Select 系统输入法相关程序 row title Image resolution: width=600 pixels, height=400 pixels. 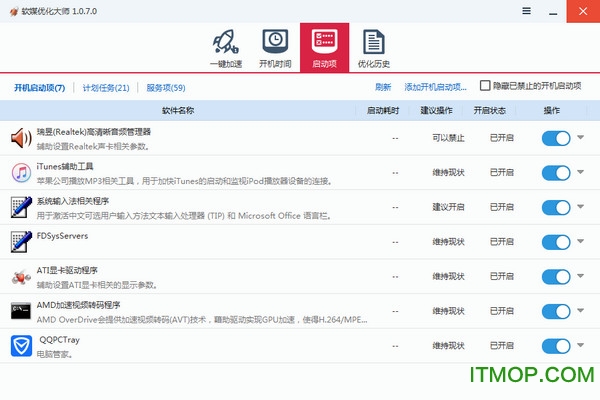click(73, 201)
